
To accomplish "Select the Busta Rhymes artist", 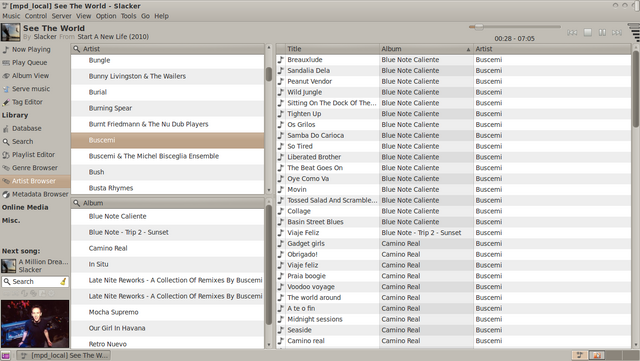I will click(x=167, y=188).
